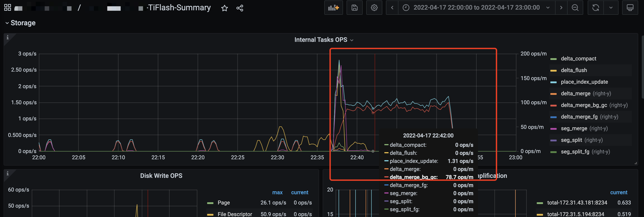Save the dashboard with the disk icon
The height and width of the screenshot is (217, 644).
[x=354, y=8]
